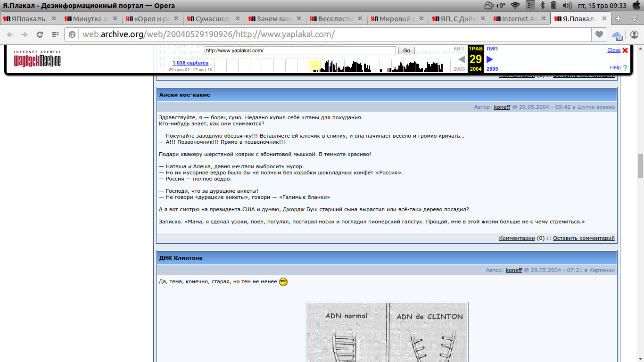Viewport: 644px width, 362px height.
Task: Close the «Орел и ре tab
Action: [176, 19]
